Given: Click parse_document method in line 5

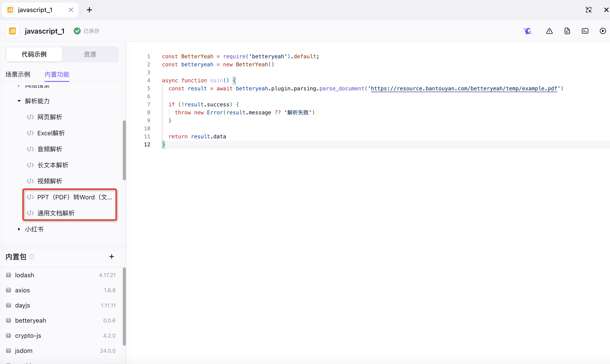Looking at the screenshot, I should 342,88.
